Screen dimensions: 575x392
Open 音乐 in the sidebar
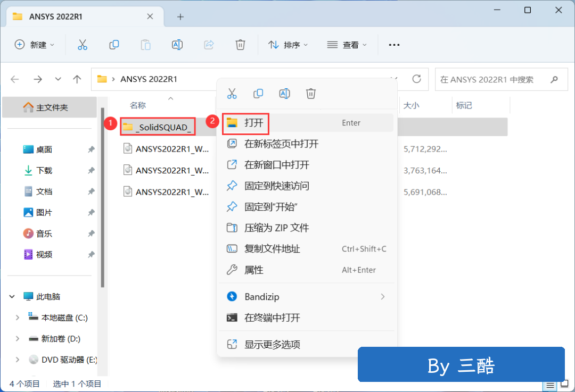(x=44, y=233)
